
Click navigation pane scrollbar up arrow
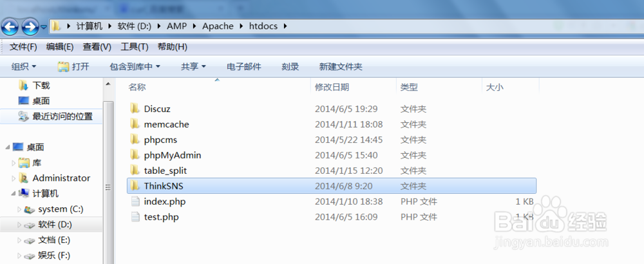(108, 84)
